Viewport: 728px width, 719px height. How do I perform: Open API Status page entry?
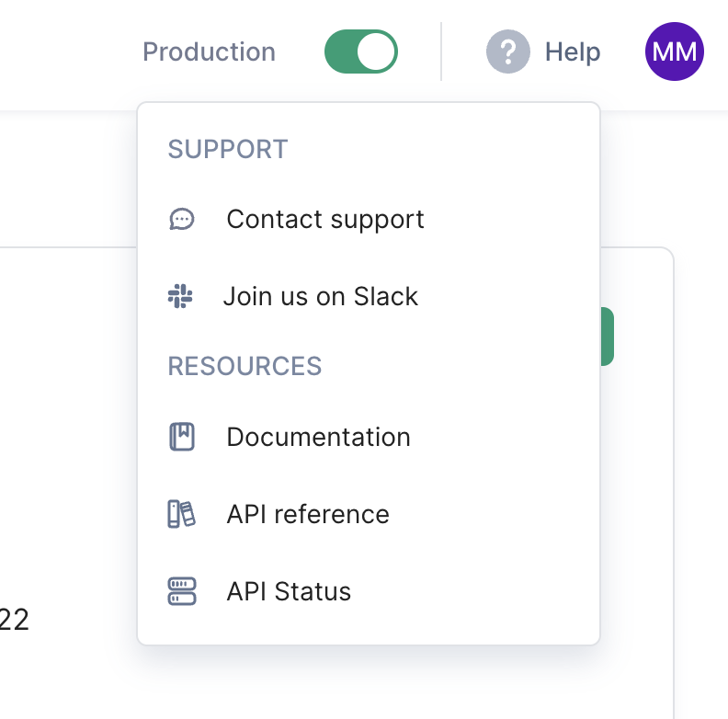pyautogui.click(x=369, y=591)
